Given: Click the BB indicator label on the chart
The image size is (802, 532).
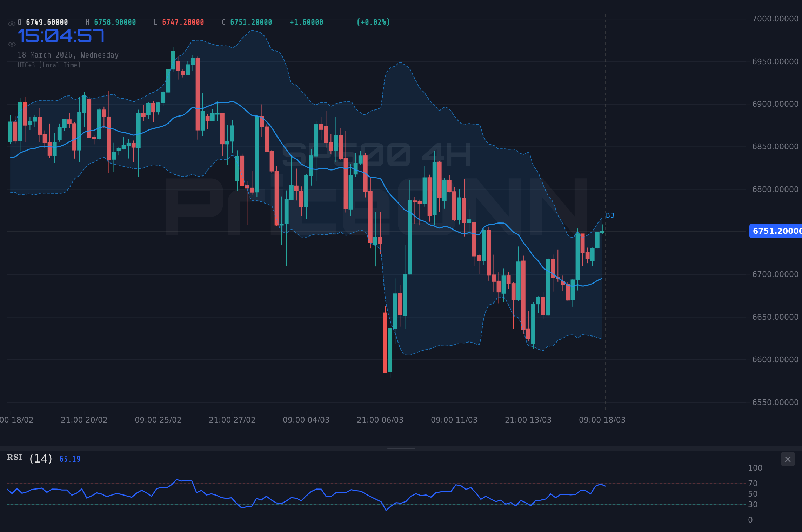Looking at the screenshot, I should tap(609, 215).
